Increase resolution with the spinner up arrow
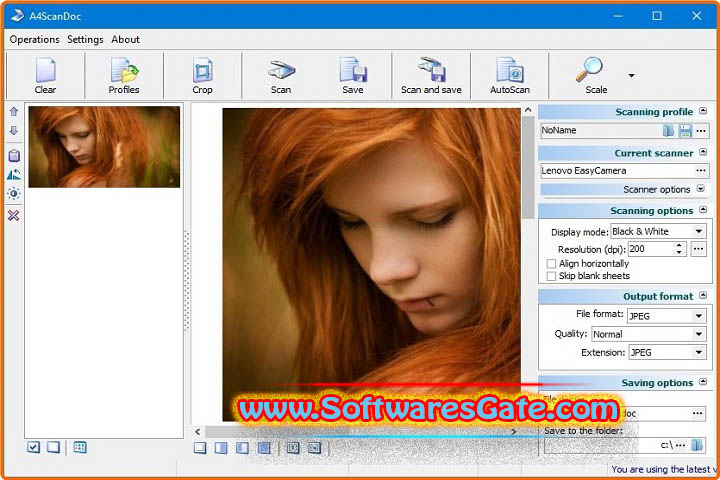720x480 pixels. pos(679,246)
